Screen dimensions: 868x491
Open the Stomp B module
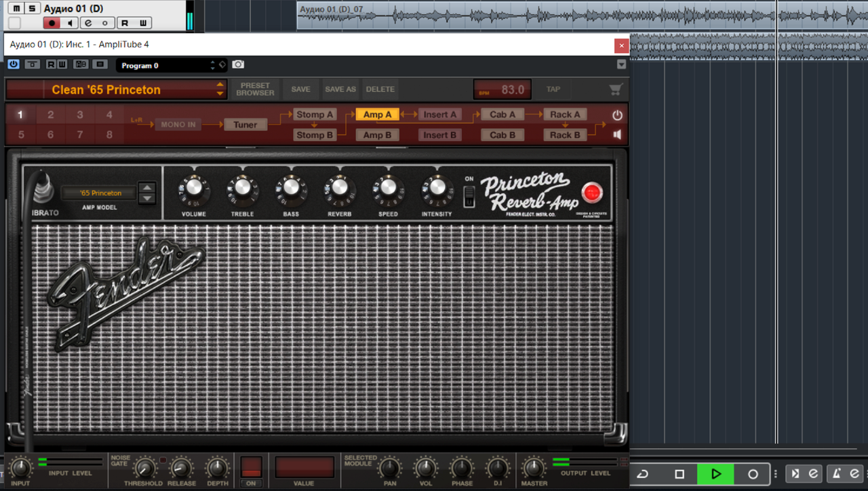point(315,135)
